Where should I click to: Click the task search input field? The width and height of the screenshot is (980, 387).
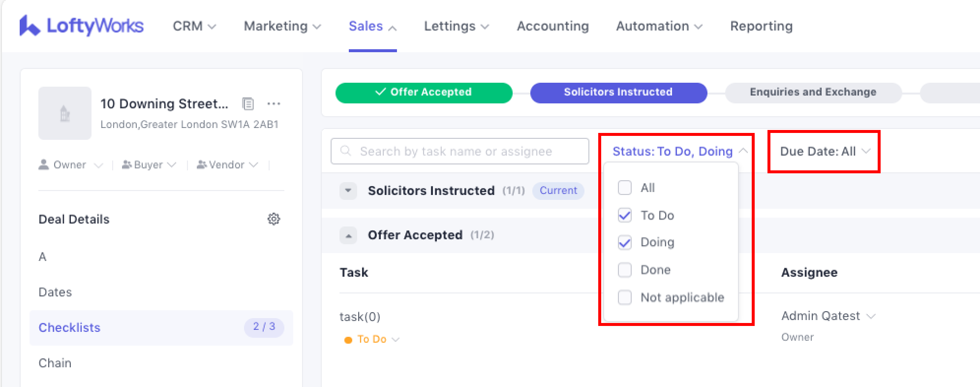click(460, 151)
